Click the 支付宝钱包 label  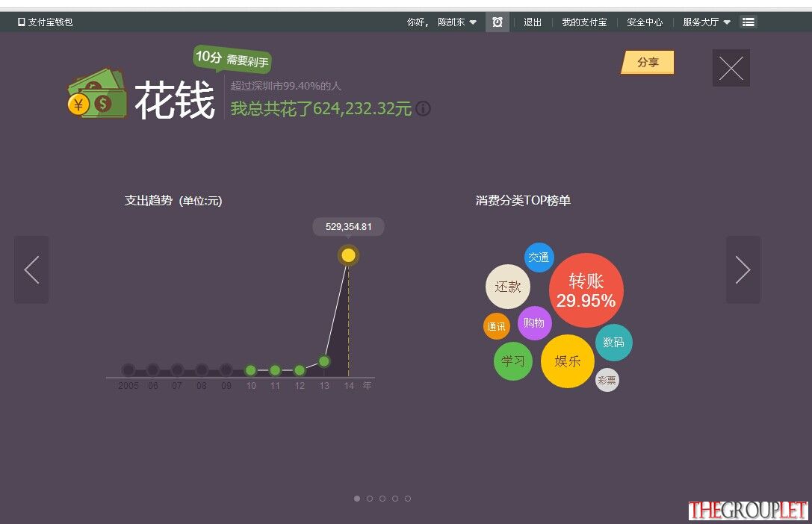[50, 22]
